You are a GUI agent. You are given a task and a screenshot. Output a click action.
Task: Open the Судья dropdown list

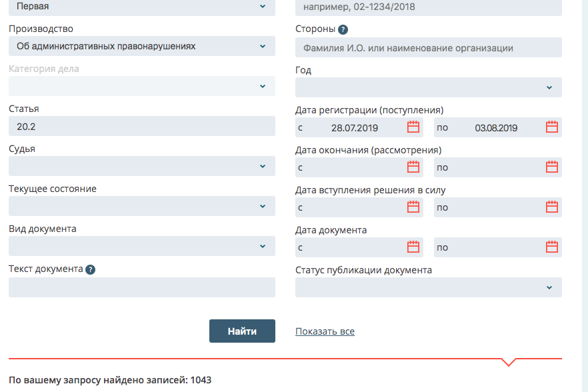tap(141, 166)
